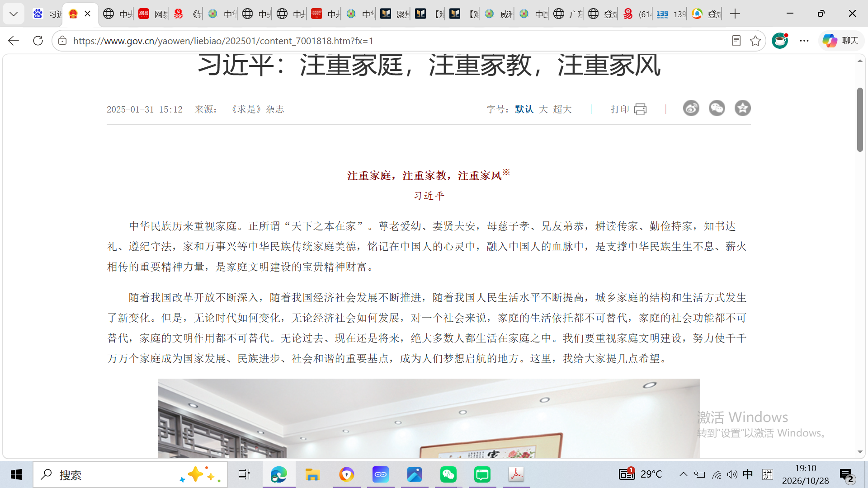Open PDF reader from taskbar
The width and height of the screenshot is (868, 488).
516,474
